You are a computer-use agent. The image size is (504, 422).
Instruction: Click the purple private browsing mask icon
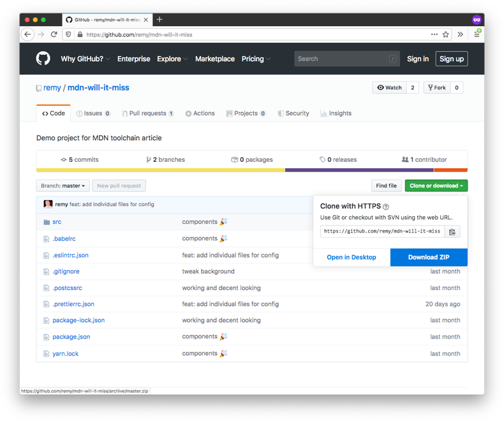(477, 20)
